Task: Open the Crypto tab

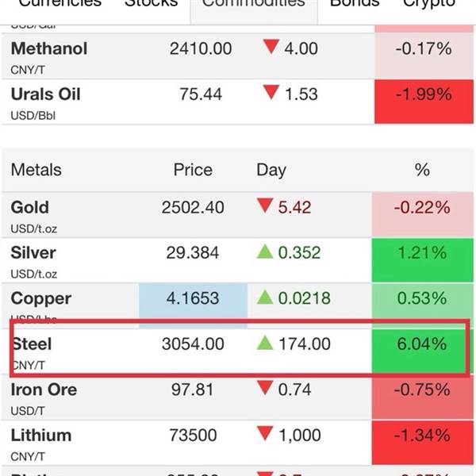Action: pos(429,3)
